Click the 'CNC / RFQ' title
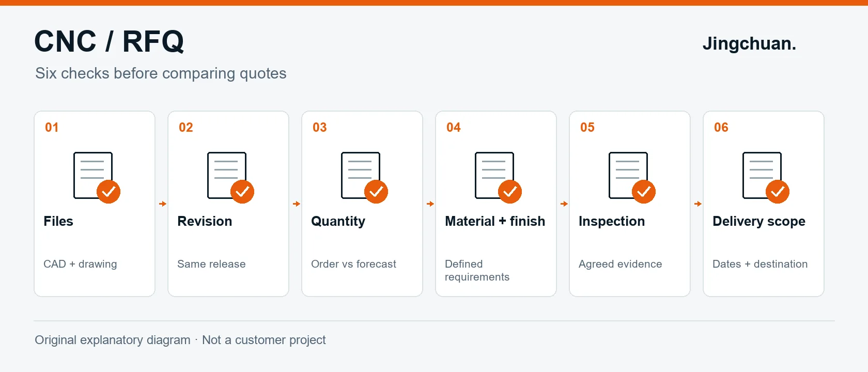The height and width of the screenshot is (372, 868). tap(109, 41)
